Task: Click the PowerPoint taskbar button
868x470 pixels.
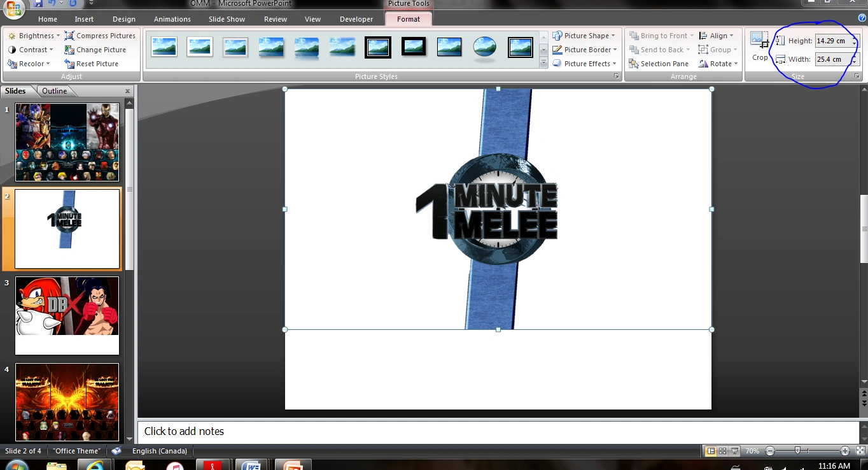Action: [293, 465]
